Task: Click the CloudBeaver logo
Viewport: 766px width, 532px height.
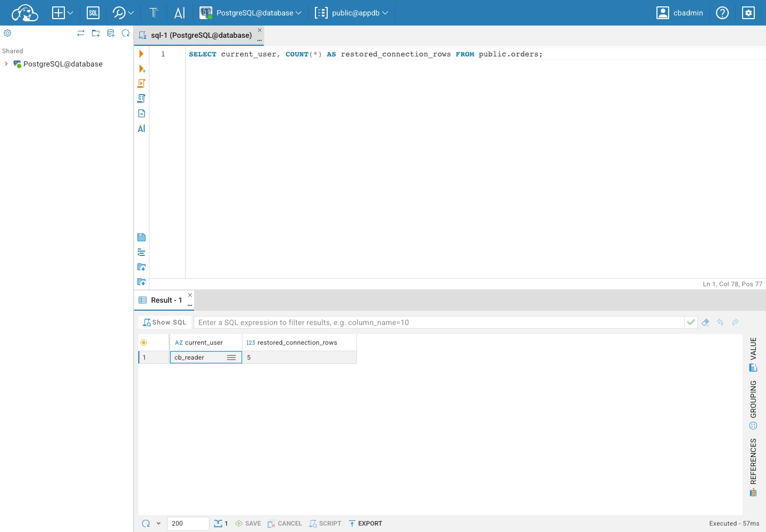Action: tap(24, 13)
